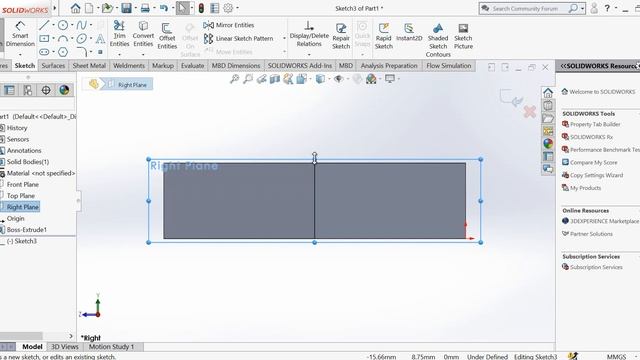Image resolution: width=640 pixels, height=360 pixels.
Task: Select the Spline sketch tool
Action: (x=81, y=25)
